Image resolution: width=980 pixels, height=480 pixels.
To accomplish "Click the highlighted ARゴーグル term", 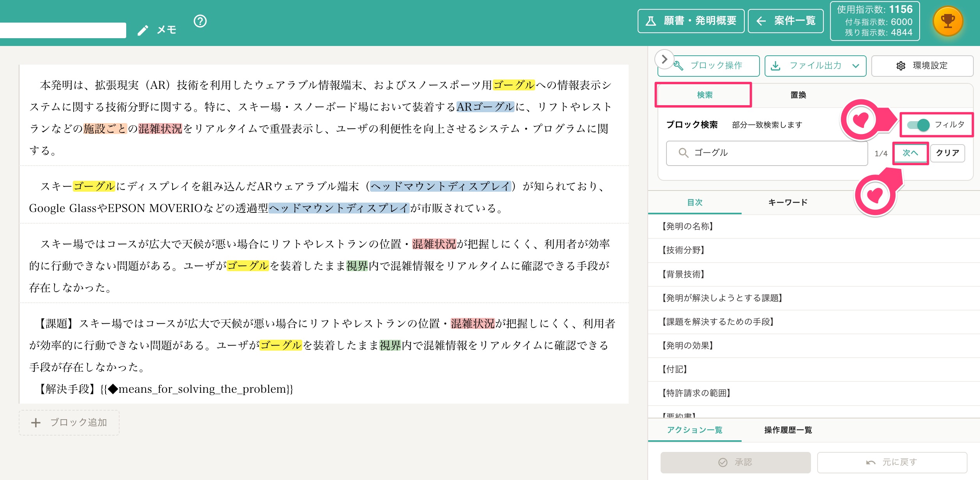I will [x=485, y=107].
